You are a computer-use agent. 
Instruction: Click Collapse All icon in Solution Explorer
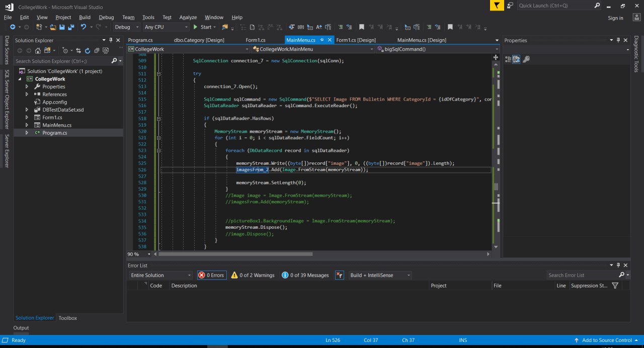click(96, 50)
